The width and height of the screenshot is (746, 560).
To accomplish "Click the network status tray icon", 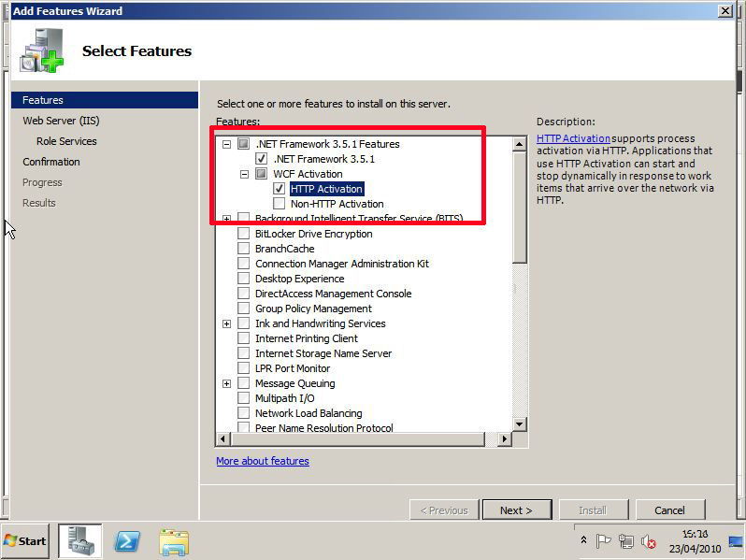I will coord(626,541).
